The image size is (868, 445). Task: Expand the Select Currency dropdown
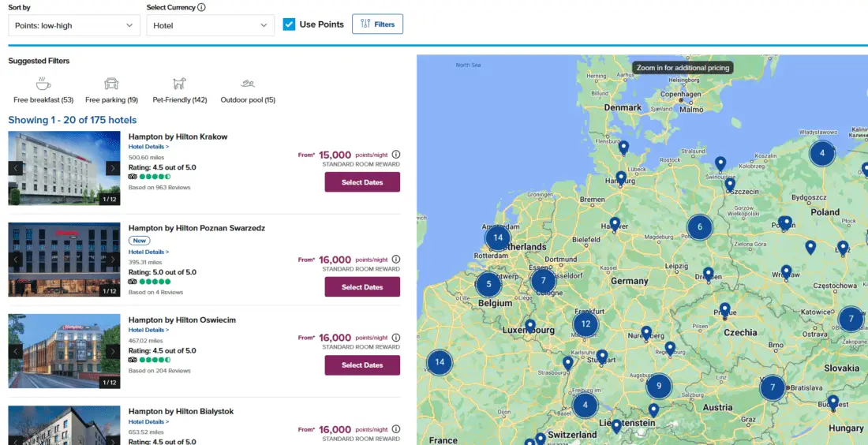(211, 25)
